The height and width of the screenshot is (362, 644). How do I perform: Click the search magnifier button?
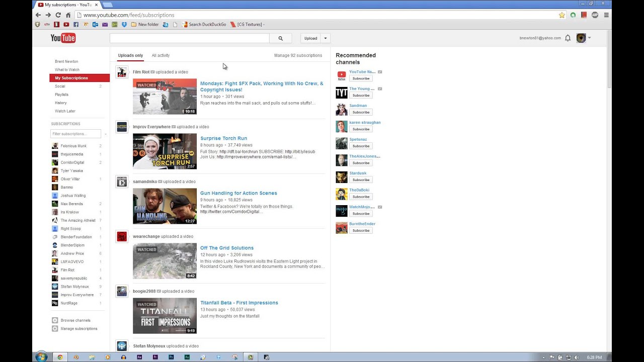280,38
